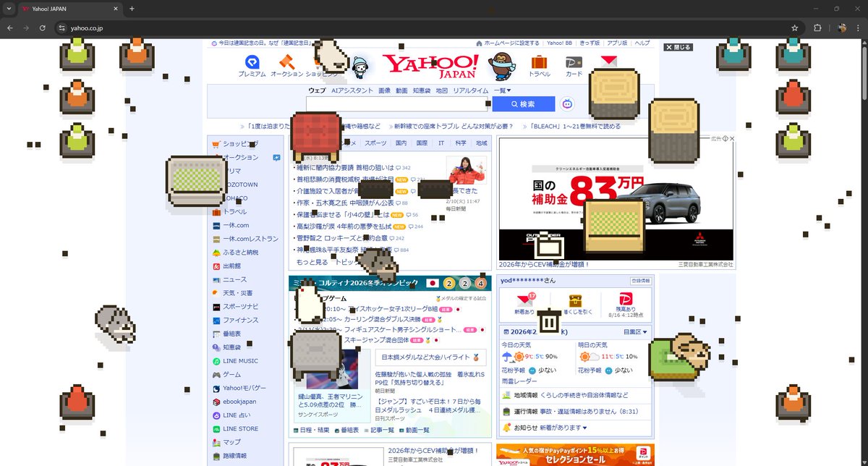Open the オークション gavel icon
868x466 pixels.
[x=287, y=66]
